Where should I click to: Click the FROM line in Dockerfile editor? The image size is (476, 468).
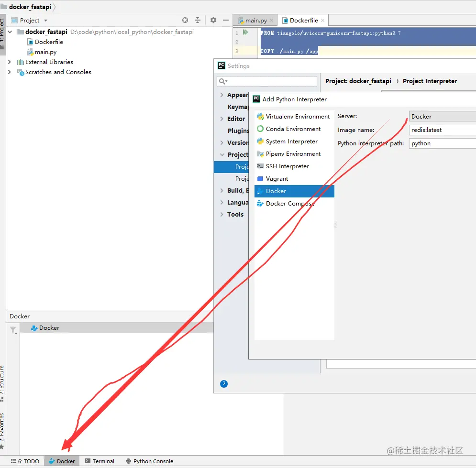point(330,33)
